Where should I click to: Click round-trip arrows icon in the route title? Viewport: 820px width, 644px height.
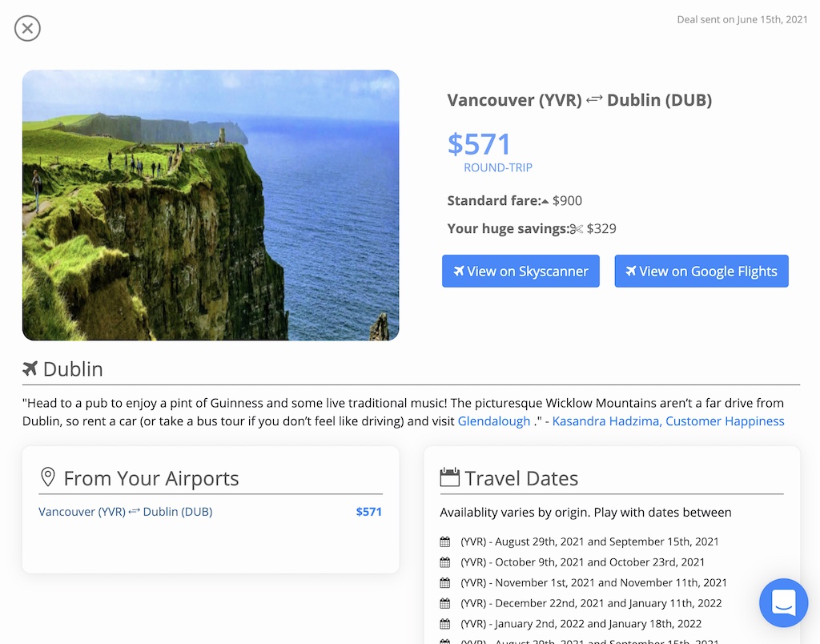[x=594, y=99]
